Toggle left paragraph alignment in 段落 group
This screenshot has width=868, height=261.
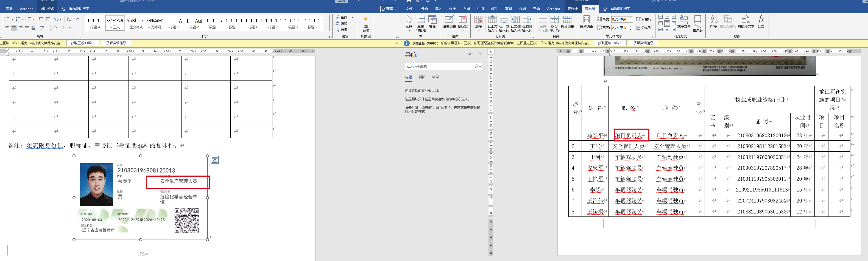(7, 28)
